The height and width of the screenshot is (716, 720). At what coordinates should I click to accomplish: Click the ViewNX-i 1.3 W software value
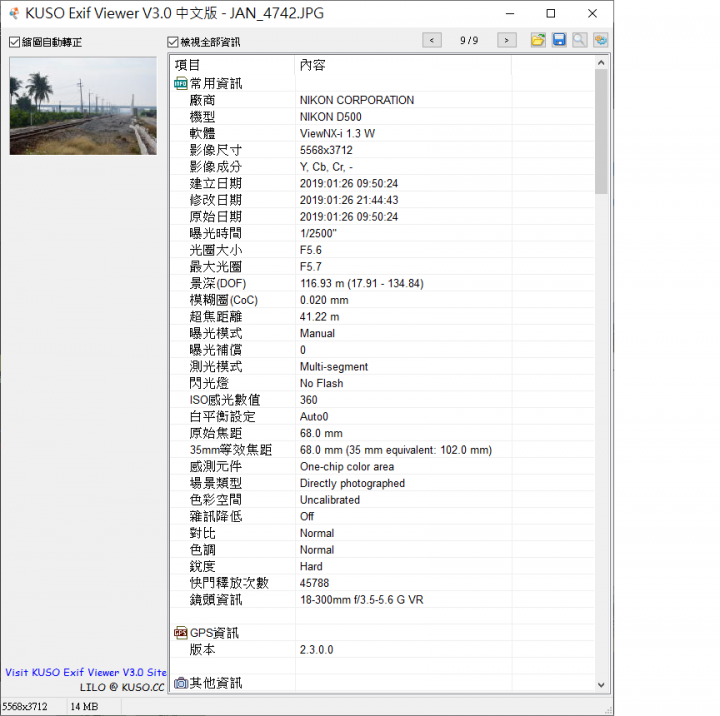click(337, 134)
